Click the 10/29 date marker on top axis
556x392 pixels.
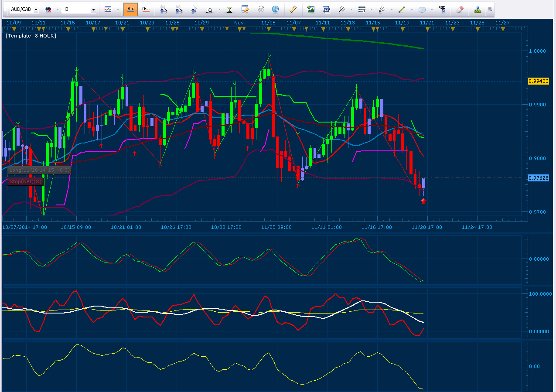click(x=201, y=23)
